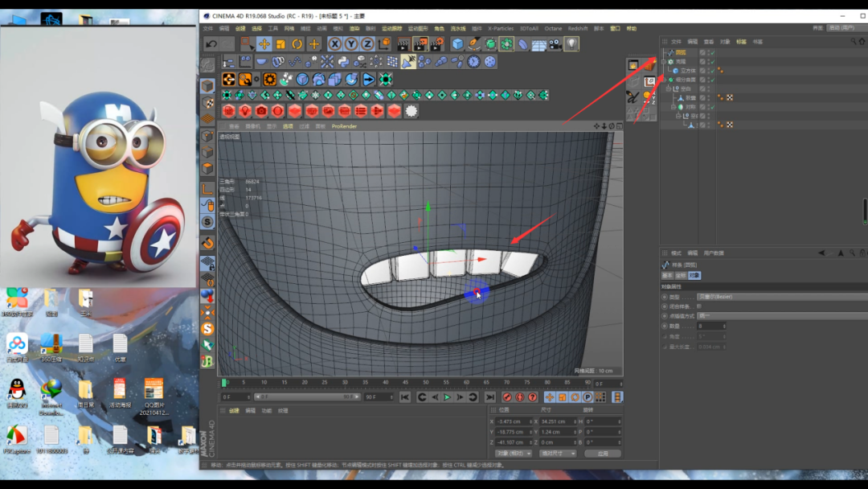Click the coordinate system cube icon
The image size is (868, 489).
383,43
